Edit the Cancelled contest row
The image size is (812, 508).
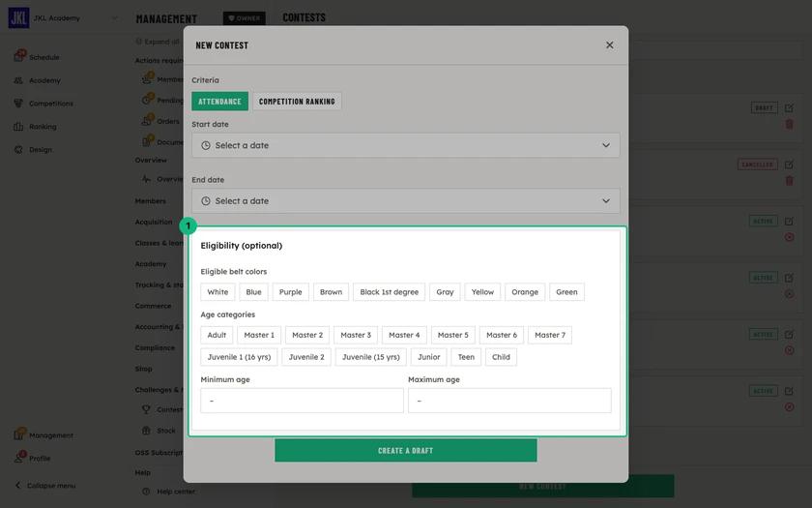click(x=789, y=164)
